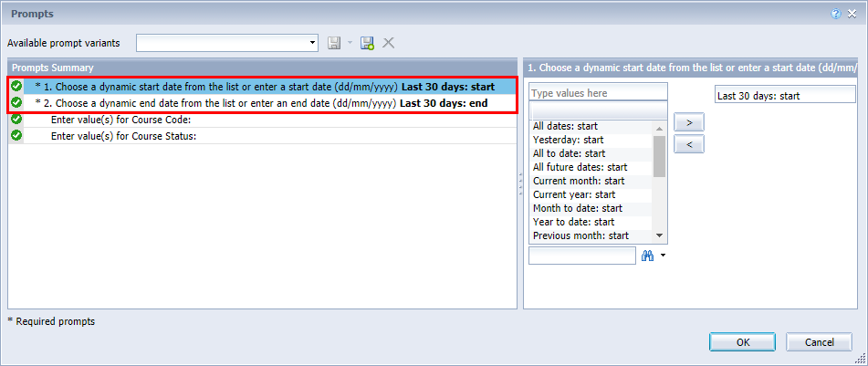Screen dimensions: 868x366
Task: Click the values list scroll down arrow
Action: click(659, 235)
